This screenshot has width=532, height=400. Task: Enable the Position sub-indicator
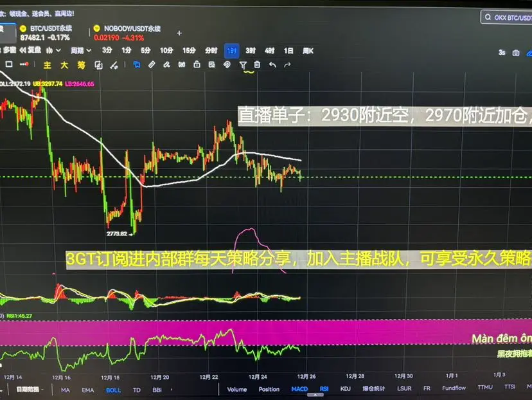269,389
